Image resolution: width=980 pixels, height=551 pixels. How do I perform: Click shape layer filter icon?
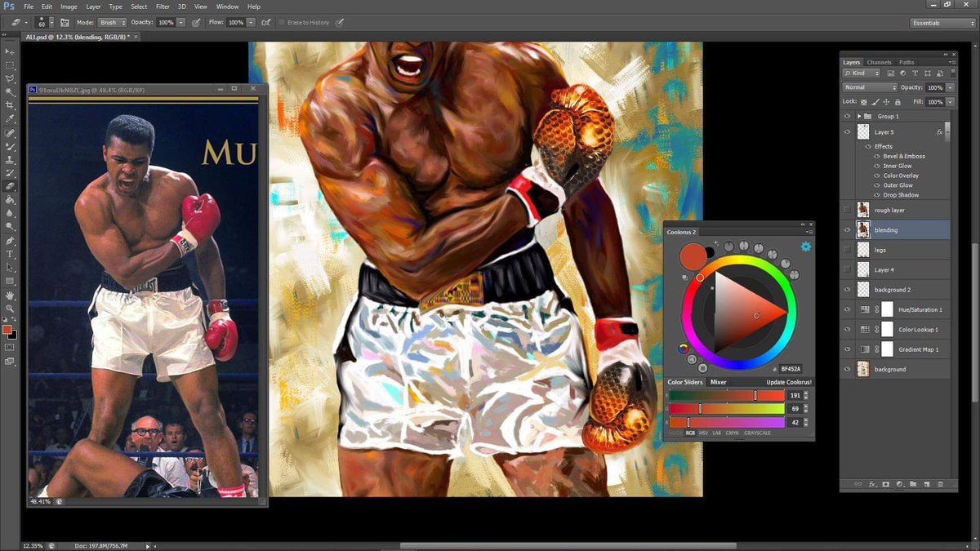927,73
